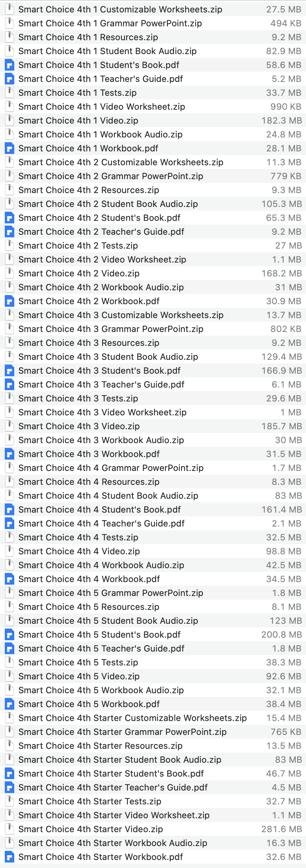Screen dimensions: 306x868
Task: Select file name Smart Choice 4th 3 Video.zip
Action: (x=79, y=426)
